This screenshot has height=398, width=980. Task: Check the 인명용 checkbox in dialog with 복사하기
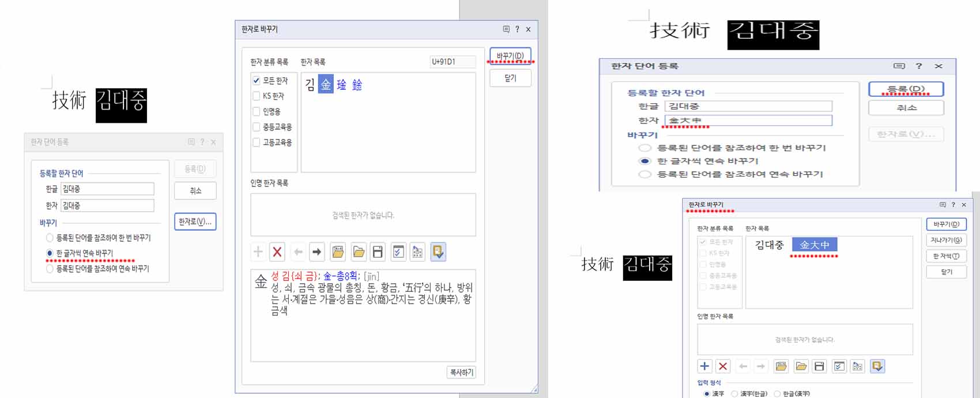257,111
